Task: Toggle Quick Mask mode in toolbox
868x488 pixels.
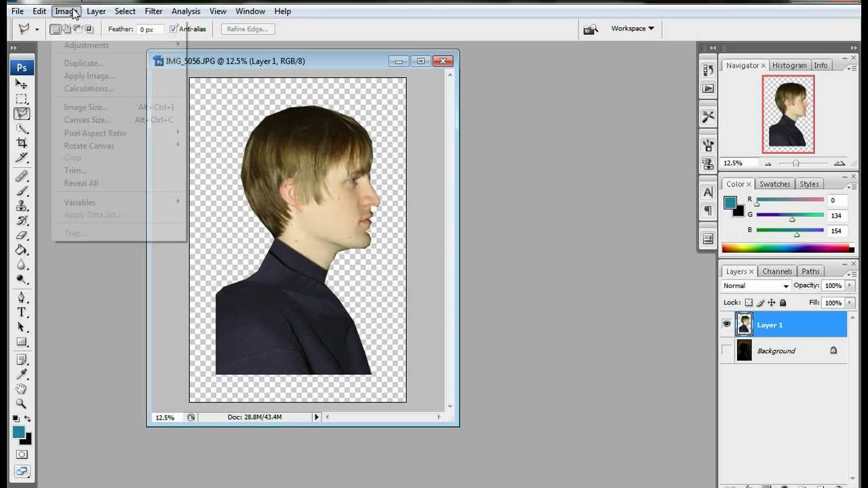Action: [22, 455]
